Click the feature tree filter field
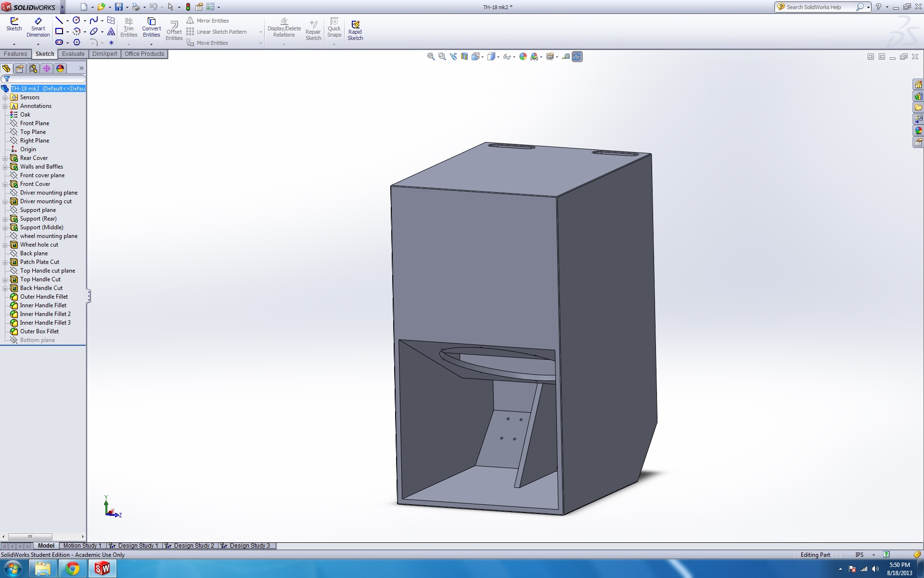This screenshot has height=578, width=924. tap(43, 79)
